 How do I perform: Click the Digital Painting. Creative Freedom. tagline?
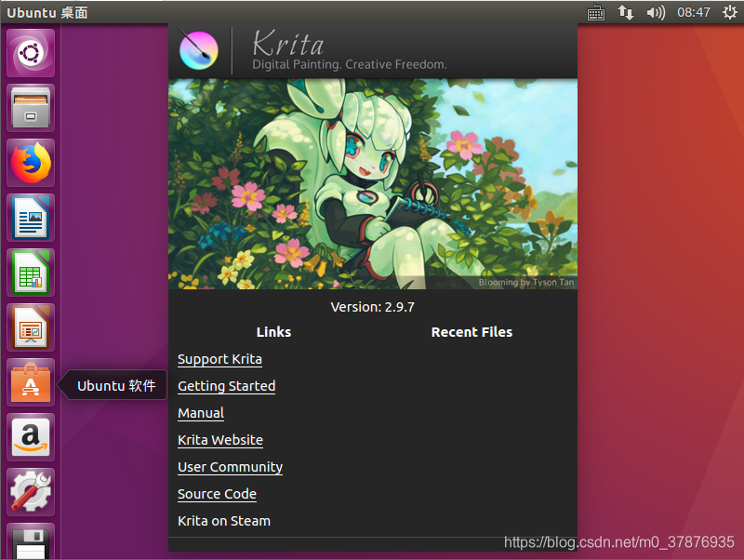click(x=350, y=64)
